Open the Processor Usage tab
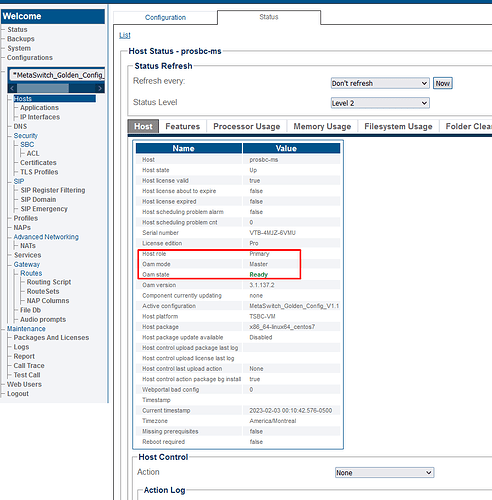The image size is (492, 500). pos(247,127)
